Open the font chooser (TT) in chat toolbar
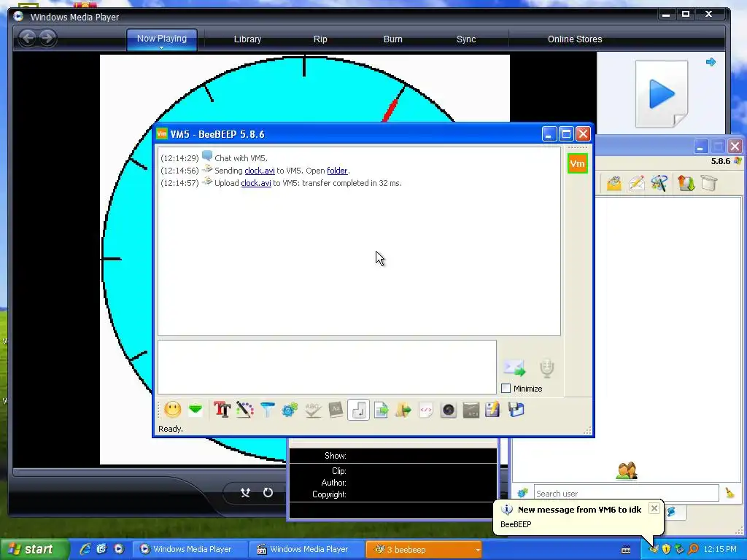Image resolution: width=747 pixels, height=560 pixels. [222, 410]
